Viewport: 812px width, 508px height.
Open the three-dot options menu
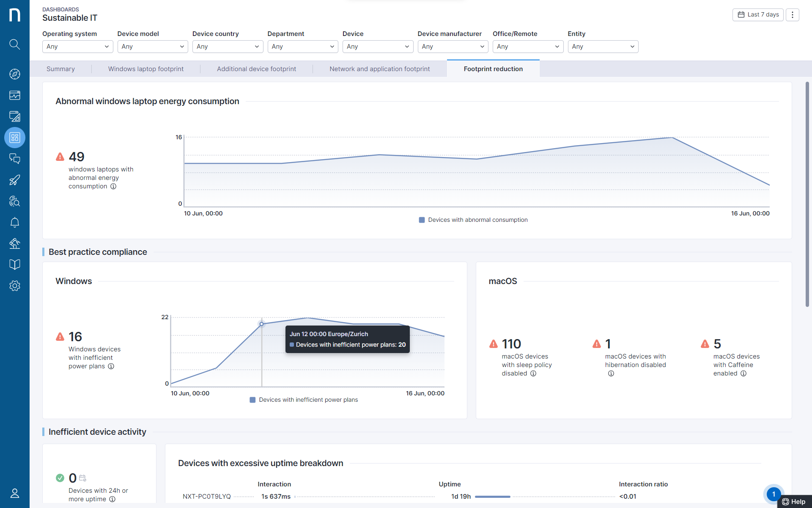click(793, 15)
